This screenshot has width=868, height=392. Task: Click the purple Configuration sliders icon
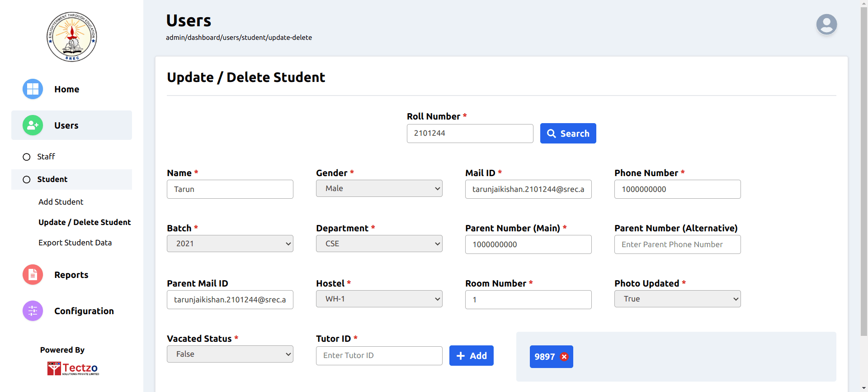pyautogui.click(x=33, y=311)
